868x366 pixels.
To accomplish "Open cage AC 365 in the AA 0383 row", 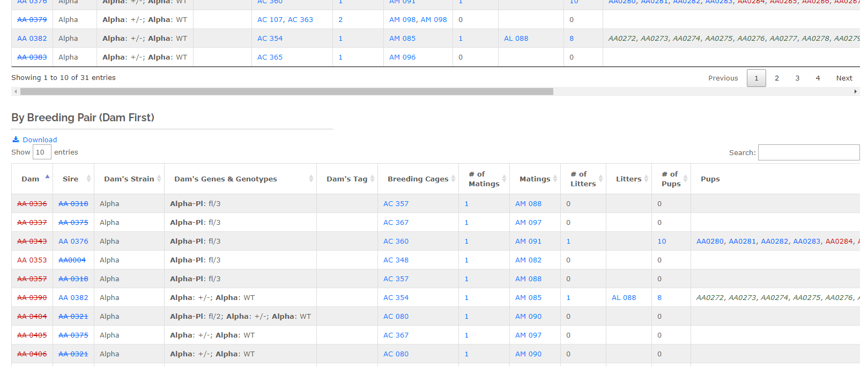I will (270, 57).
